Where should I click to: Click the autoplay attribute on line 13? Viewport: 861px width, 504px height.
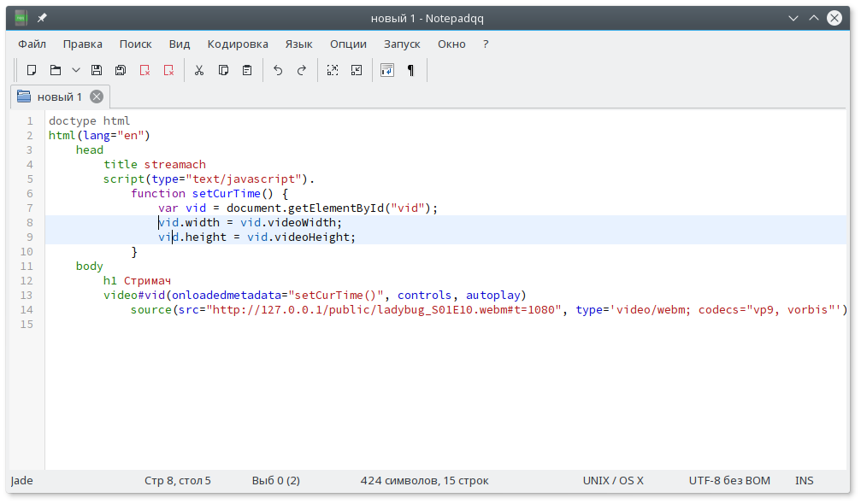point(493,295)
